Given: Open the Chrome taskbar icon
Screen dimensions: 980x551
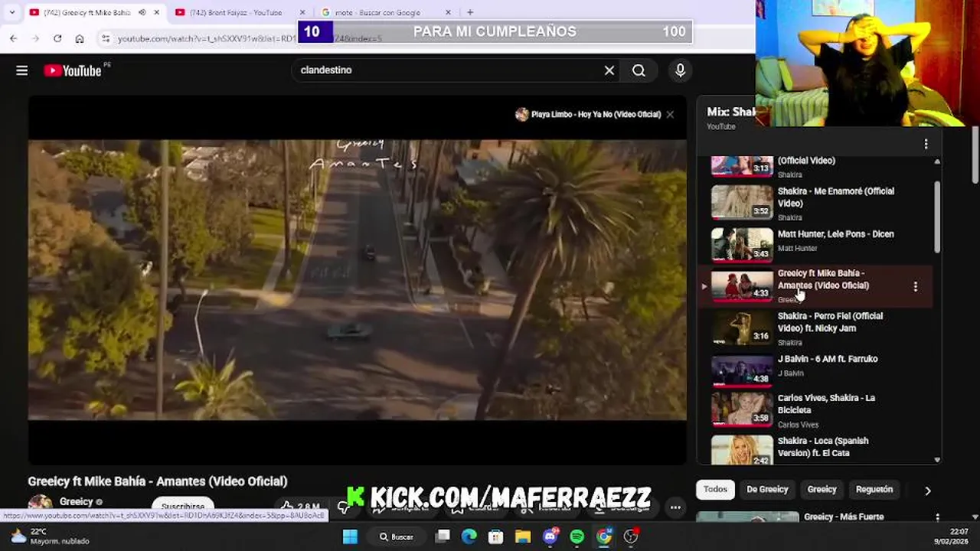Looking at the screenshot, I should [604, 536].
